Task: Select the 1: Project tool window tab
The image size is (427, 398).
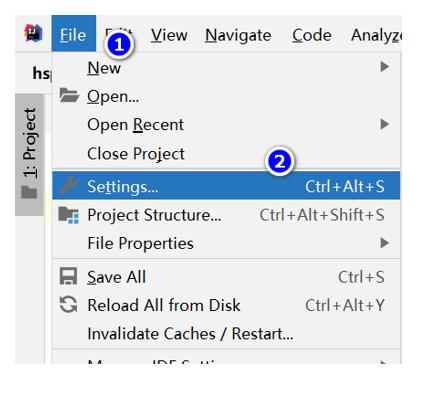Action: click(x=29, y=154)
